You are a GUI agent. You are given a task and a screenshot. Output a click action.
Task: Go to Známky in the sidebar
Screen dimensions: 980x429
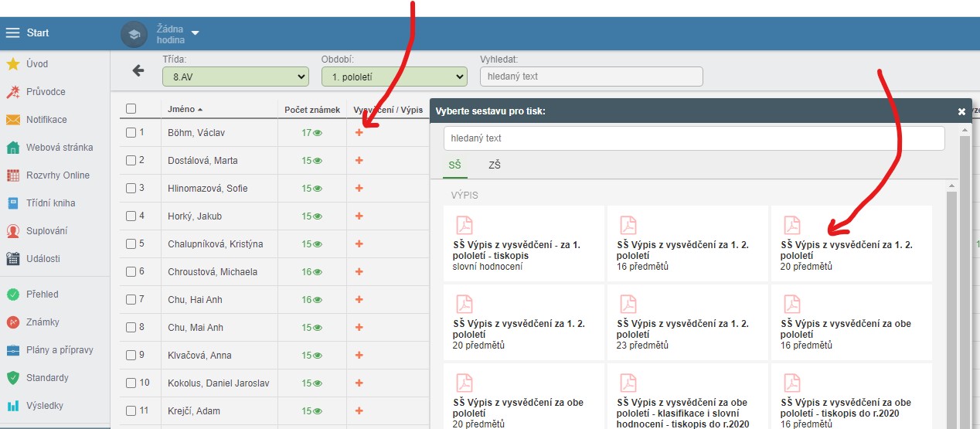point(43,322)
